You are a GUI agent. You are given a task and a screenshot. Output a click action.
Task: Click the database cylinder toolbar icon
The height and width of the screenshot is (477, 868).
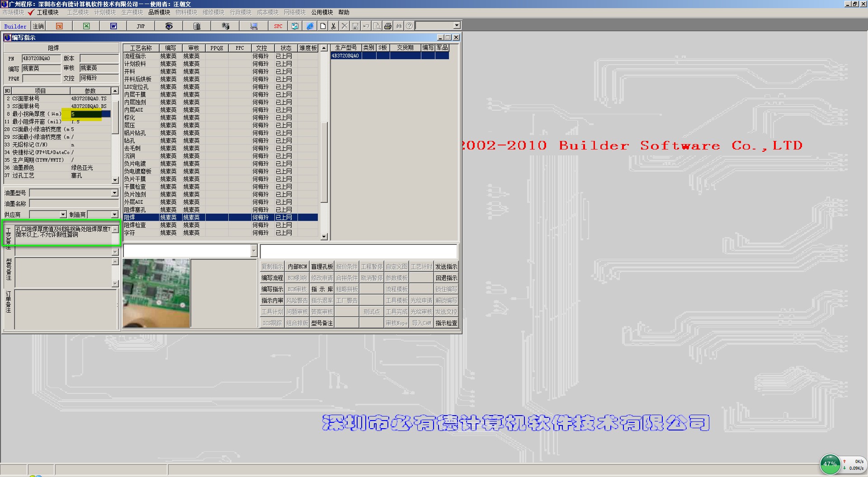pos(197,26)
